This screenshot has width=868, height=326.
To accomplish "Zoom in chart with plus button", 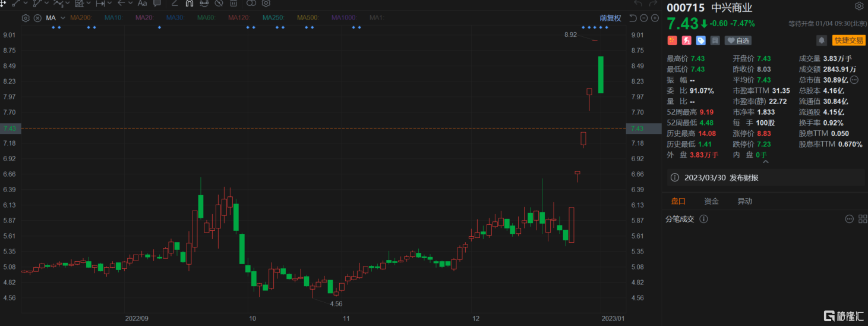I will (x=655, y=18).
